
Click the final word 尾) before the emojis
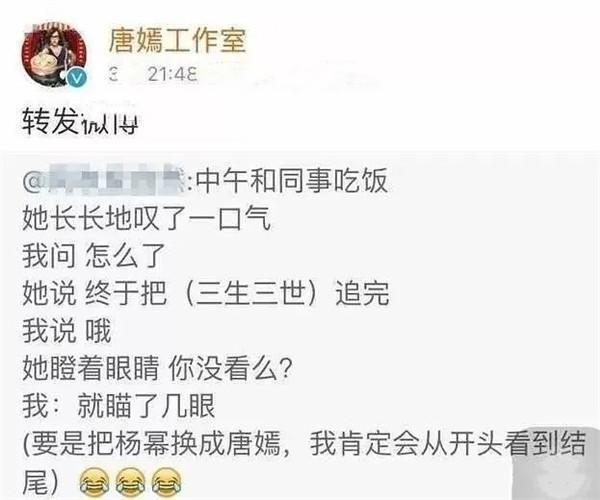click(x=41, y=481)
